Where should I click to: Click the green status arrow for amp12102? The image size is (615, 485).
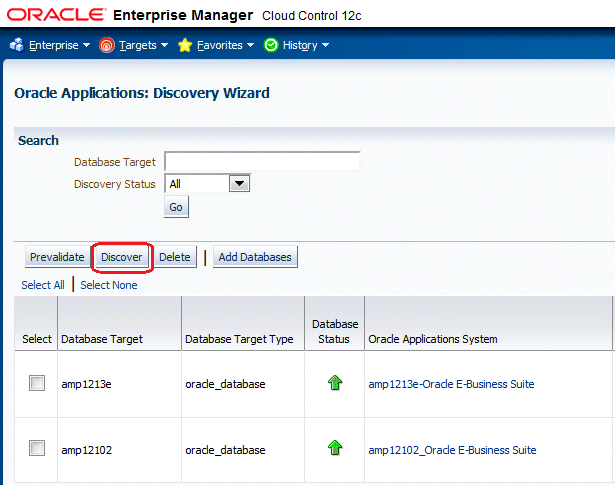pos(335,448)
